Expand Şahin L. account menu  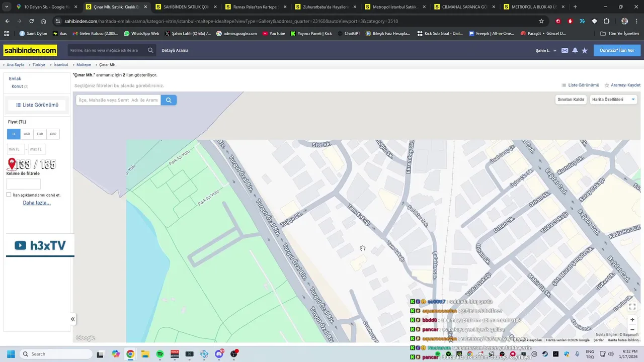click(546, 50)
